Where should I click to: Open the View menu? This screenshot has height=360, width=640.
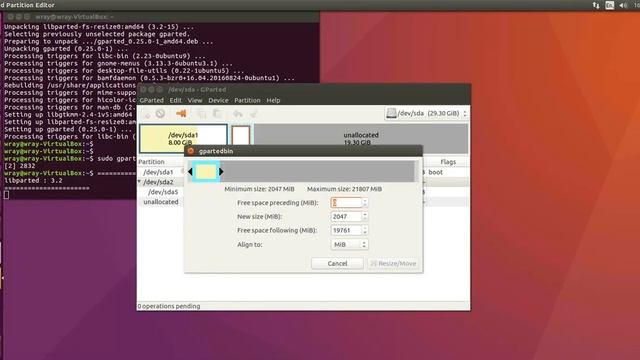[x=195, y=100]
